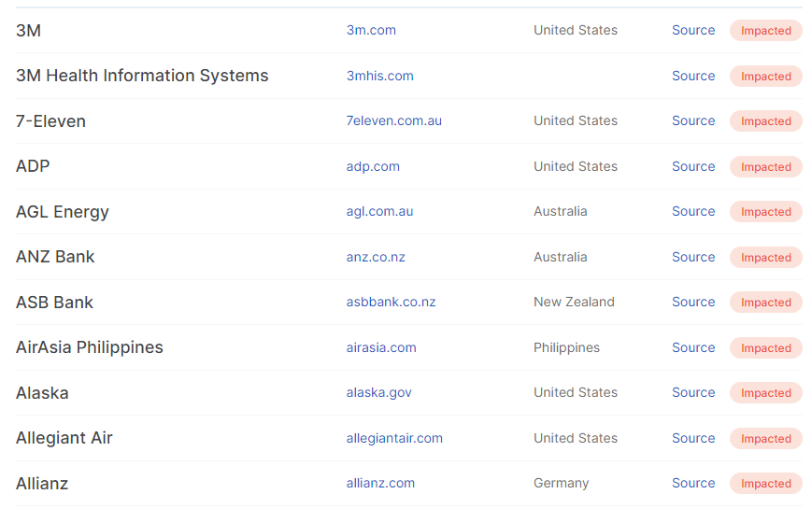Click "United States" in the 3M row
This screenshot has width=812, height=508.
(x=576, y=30)
